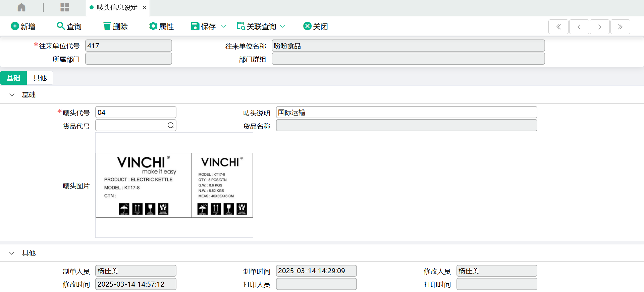
Task: Go to the first record
Action: 558,27
